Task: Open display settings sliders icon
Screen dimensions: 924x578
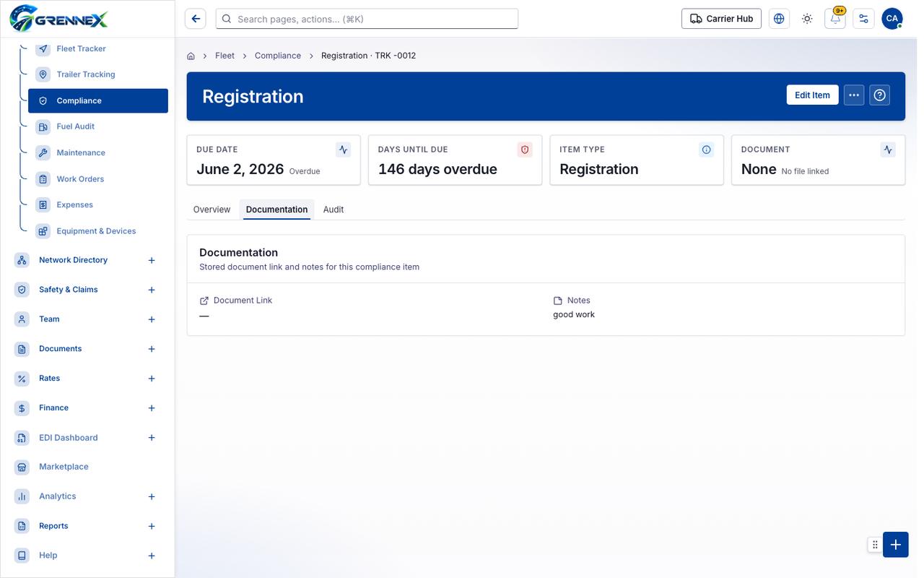Action: coord(863,19)
